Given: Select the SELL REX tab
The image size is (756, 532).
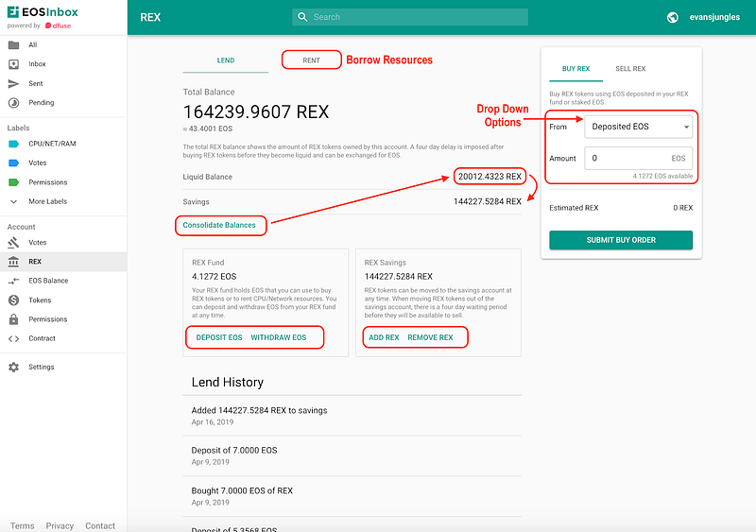Looking at the screenshot, I should click(x=630, y=68).
